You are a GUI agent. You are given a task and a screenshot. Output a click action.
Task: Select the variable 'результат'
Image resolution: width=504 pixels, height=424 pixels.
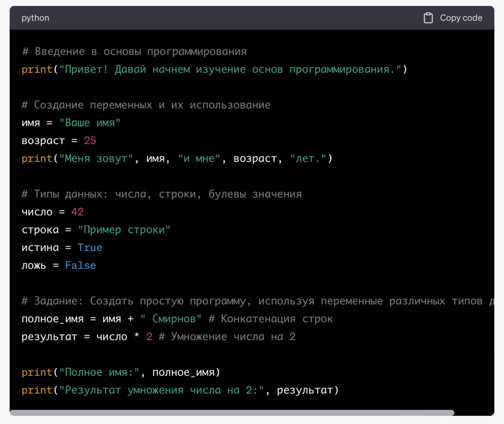49,336
